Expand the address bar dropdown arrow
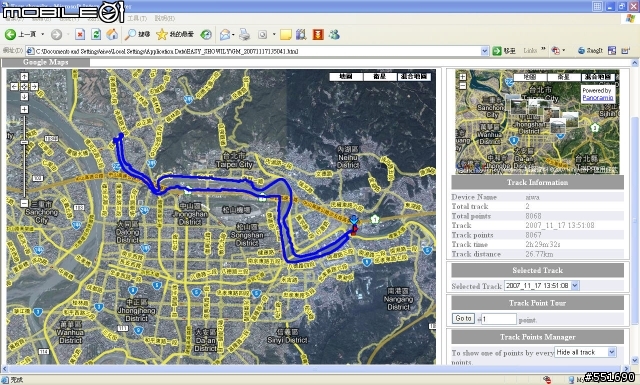 click(484, 51)
